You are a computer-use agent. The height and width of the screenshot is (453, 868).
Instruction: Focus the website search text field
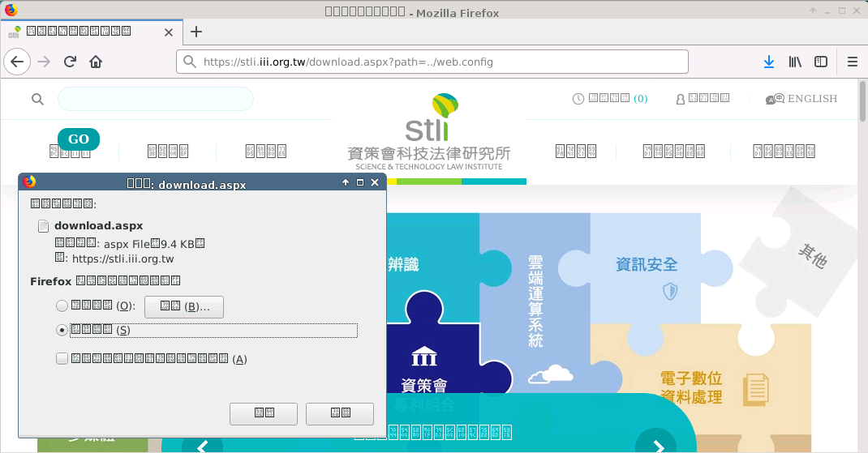pyautogui.click(x=156, y=99)
